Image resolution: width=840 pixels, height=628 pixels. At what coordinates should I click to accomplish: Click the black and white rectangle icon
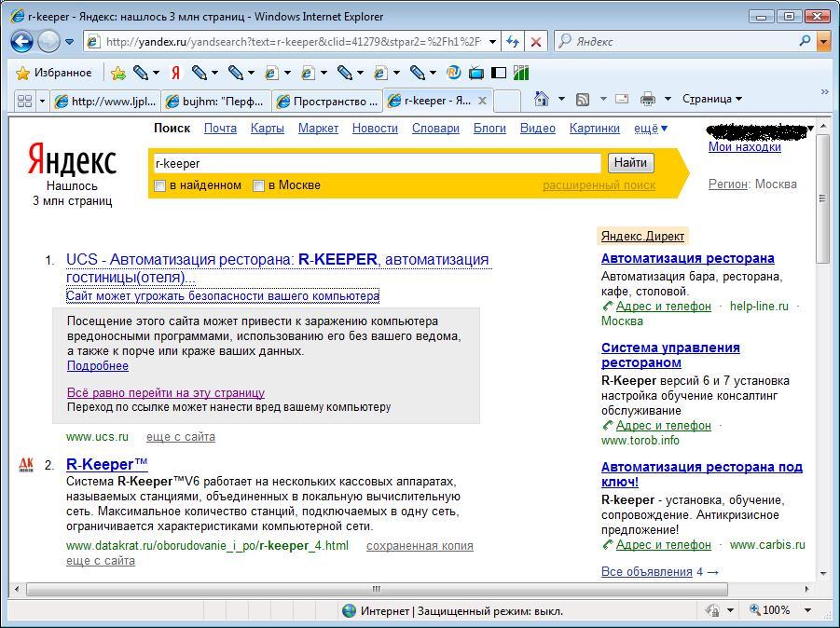pos(498,73)
